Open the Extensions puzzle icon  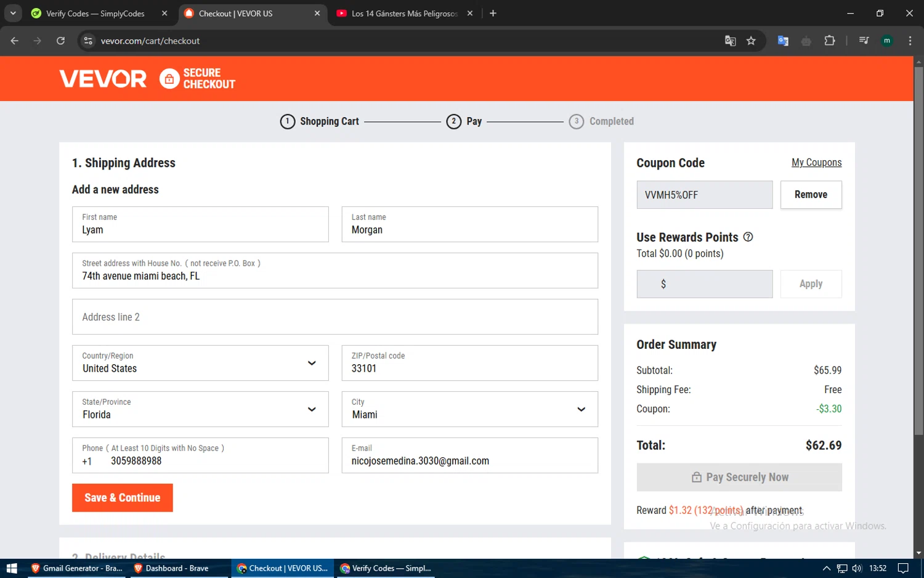coord(830,41)
